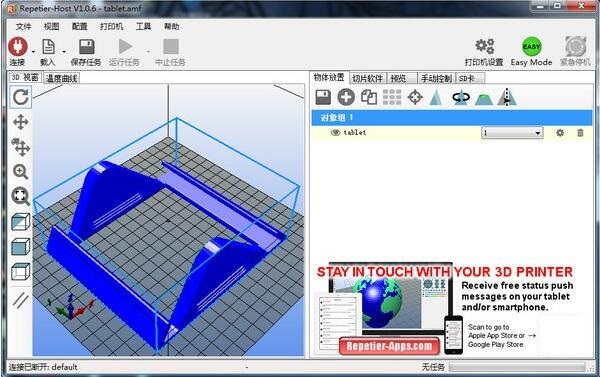Image resolution: width=600 pixels, height=377 pixels.
Task: Click the Center Object crosshair icon
Action: tap(415, 97)
